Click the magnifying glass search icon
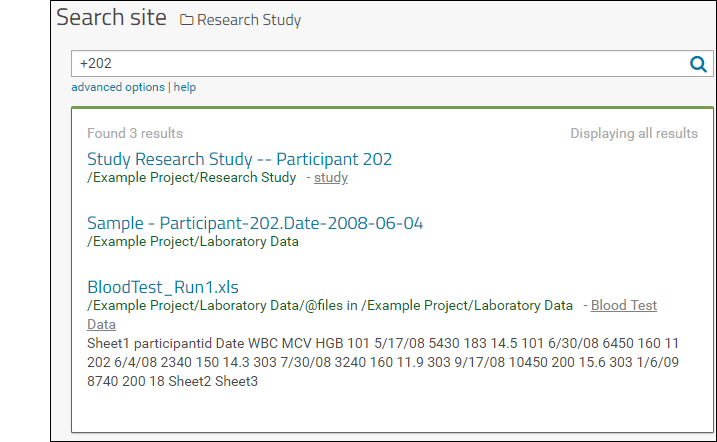 click(x=698, y=64)
